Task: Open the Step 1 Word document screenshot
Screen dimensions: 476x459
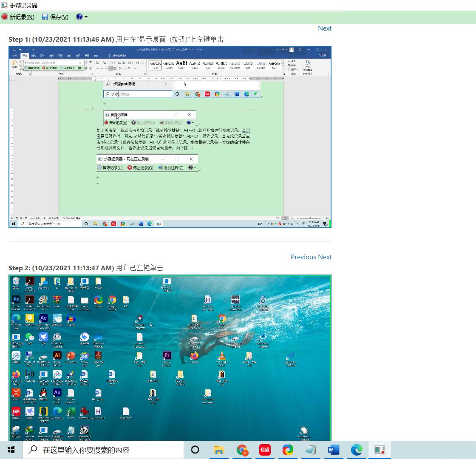Action: point(170,137)
